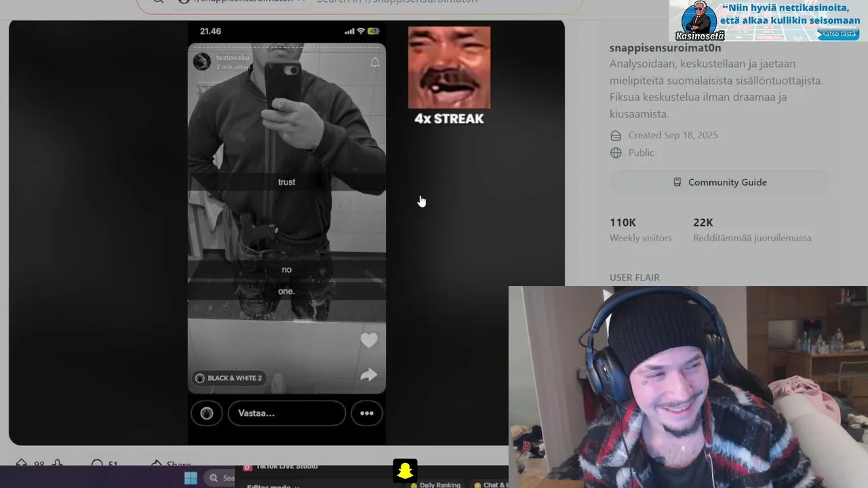Image resolution: width=868 pixels, height=488 pixels.
Task: Tap the heart icon on the snap
Action: (368, 340)
